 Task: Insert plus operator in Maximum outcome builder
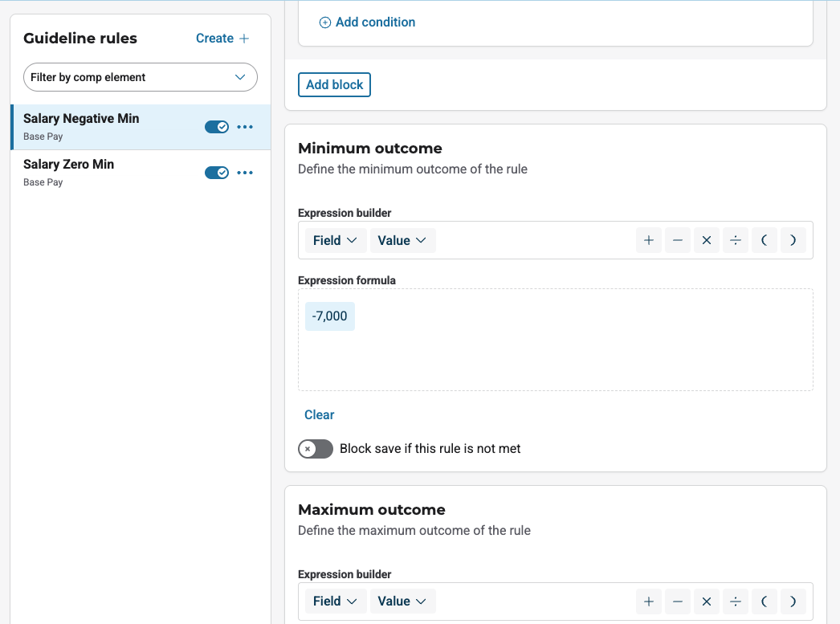click(648, 601)
